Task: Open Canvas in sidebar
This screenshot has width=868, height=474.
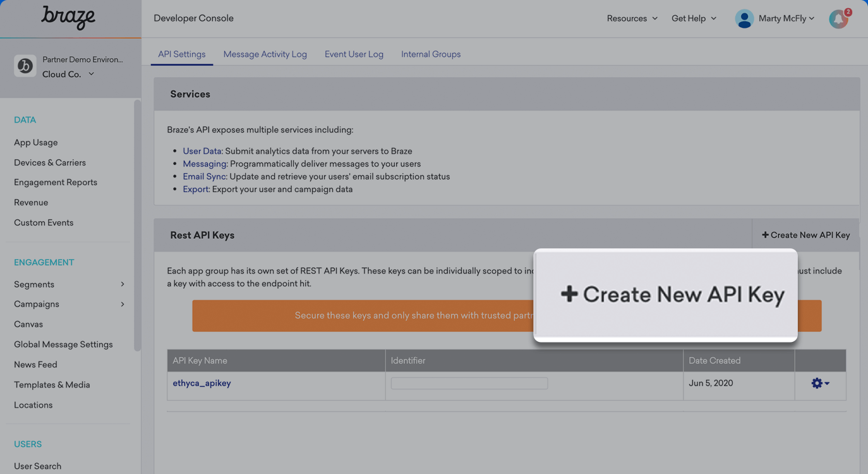Action: pyautogui.click(x=28, y=324)
